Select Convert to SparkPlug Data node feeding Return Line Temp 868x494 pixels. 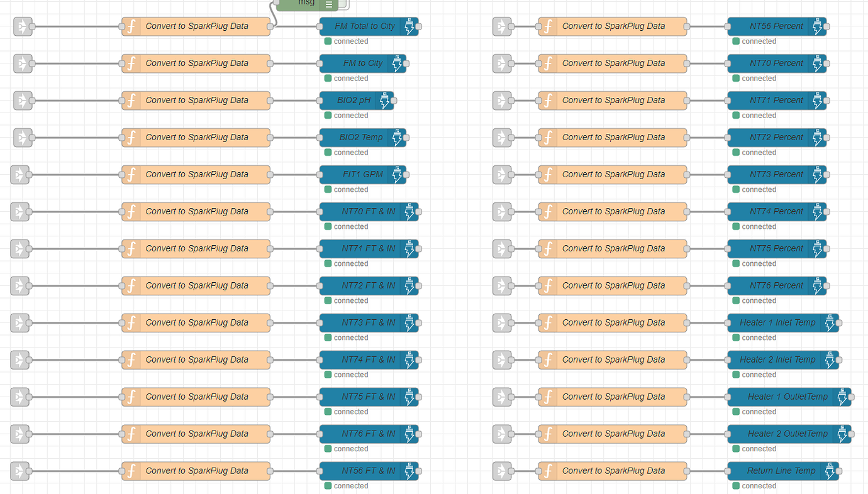click(613, 471)
